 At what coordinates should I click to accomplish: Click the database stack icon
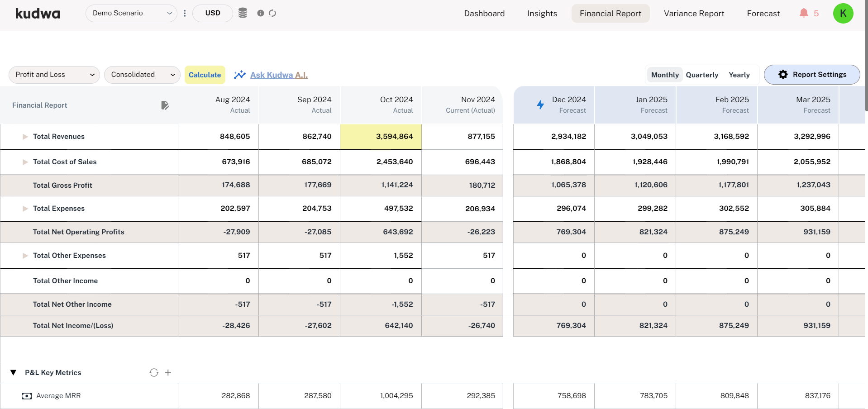[x=243, y=13]
